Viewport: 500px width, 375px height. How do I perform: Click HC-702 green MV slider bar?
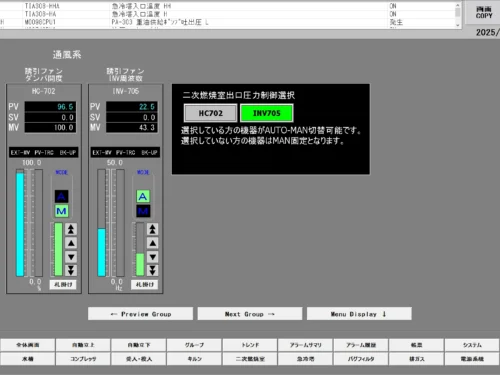58,249
